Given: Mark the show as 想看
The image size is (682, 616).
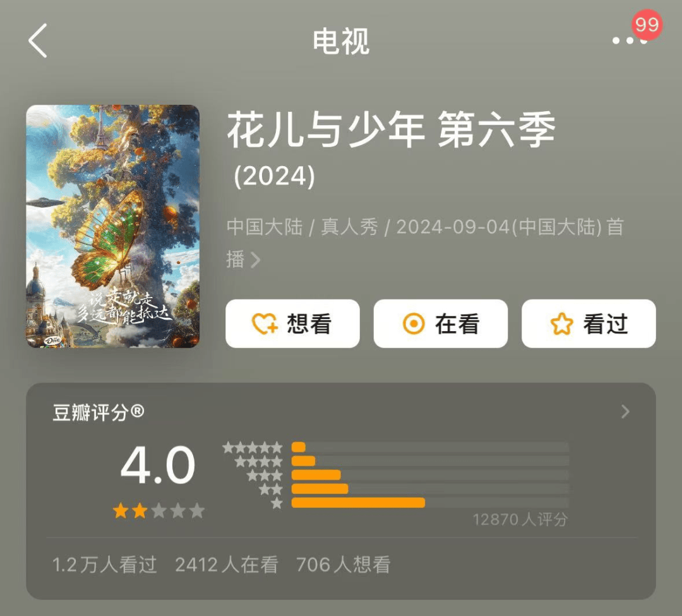Looking at the screenshot, I should click(292, 323).
